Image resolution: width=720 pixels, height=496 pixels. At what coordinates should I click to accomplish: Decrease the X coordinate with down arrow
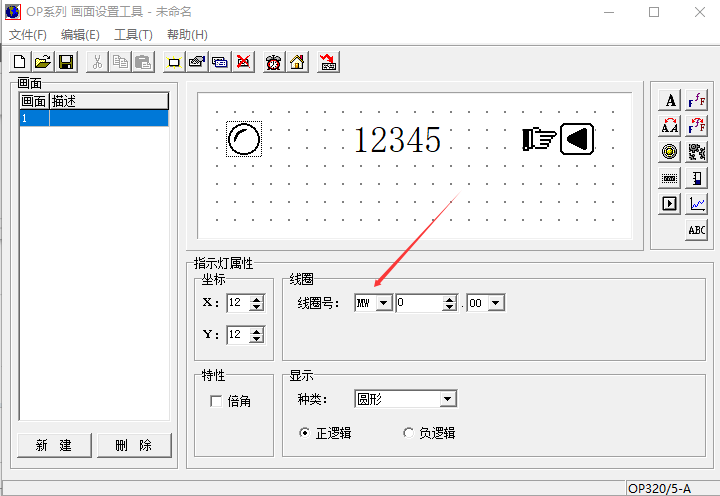(257, 307)
